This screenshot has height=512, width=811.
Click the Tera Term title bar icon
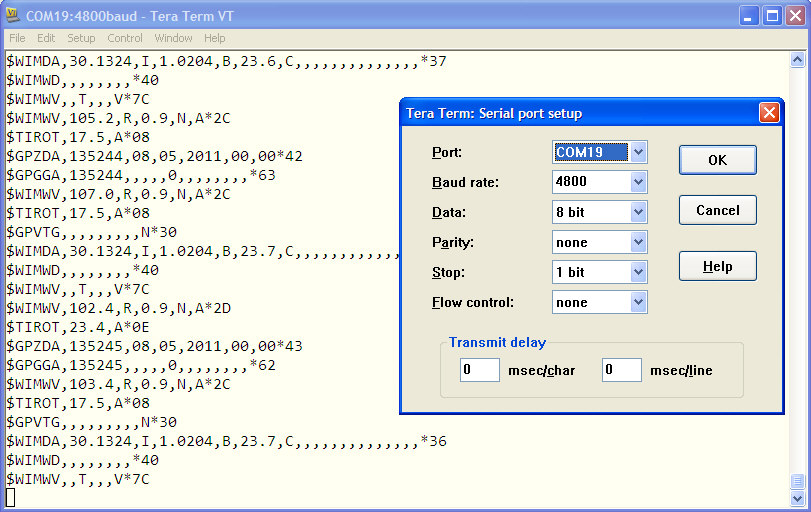pos(12,16)
